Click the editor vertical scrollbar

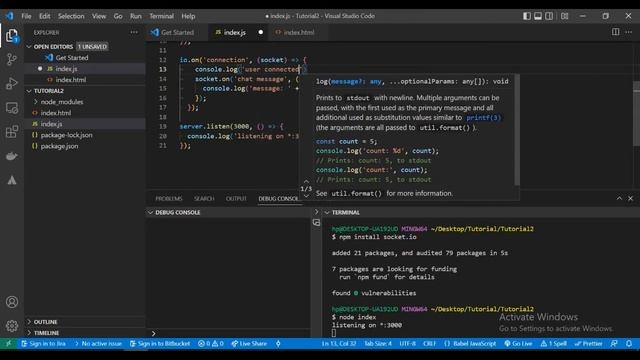(636, 113)
